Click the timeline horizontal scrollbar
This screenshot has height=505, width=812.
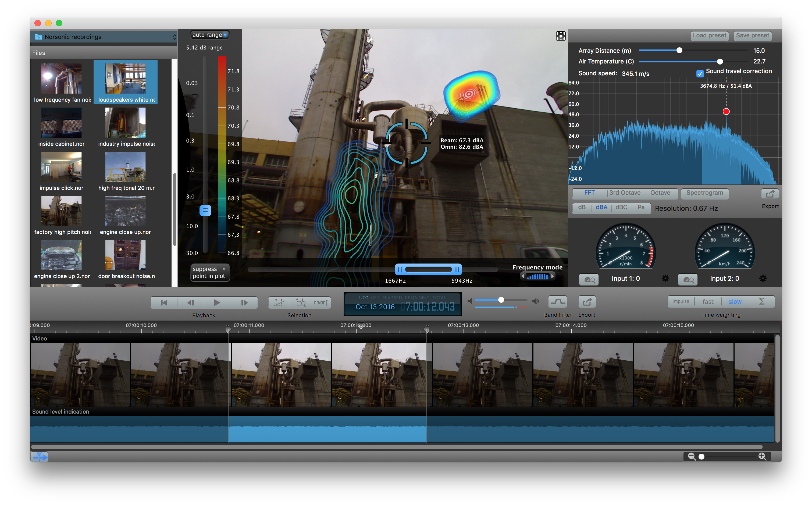click(397, 447)
